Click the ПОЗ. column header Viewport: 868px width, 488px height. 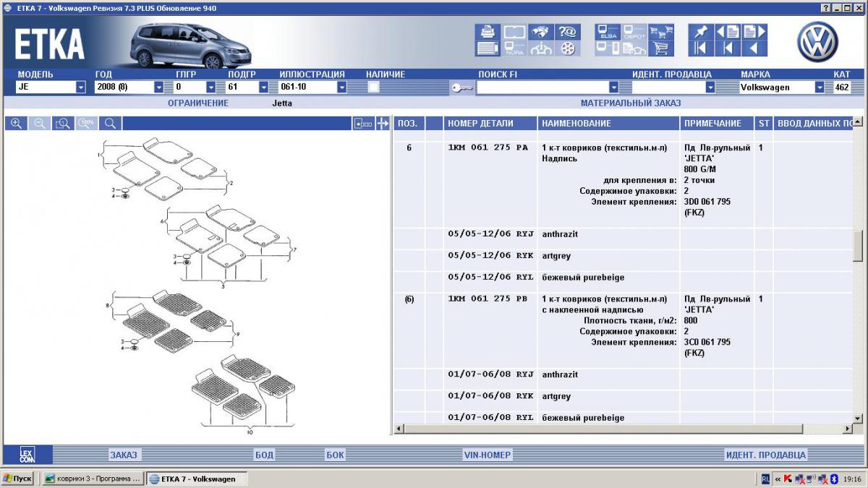[x=409, y=124]
